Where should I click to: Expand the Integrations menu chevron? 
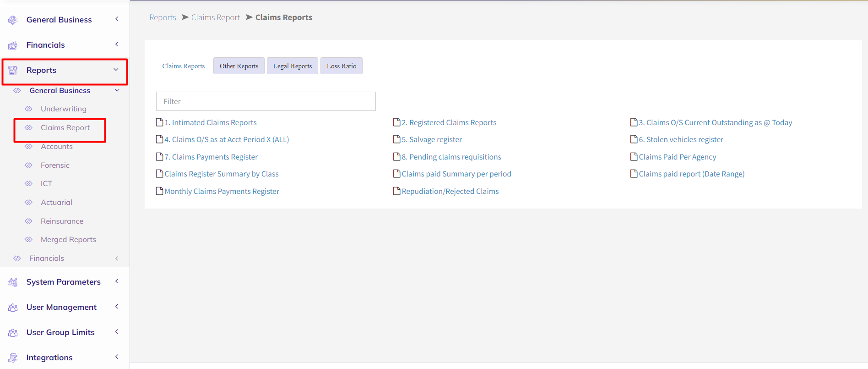[117, 357]
